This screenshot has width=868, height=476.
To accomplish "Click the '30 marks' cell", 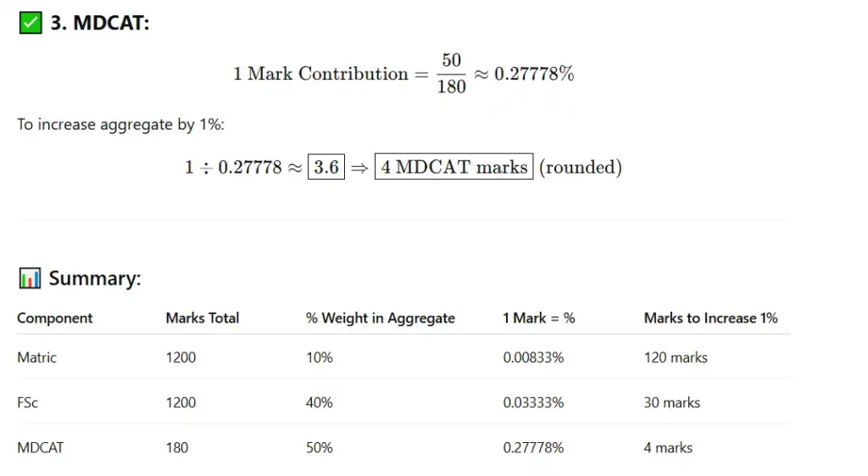I will 671,402.
